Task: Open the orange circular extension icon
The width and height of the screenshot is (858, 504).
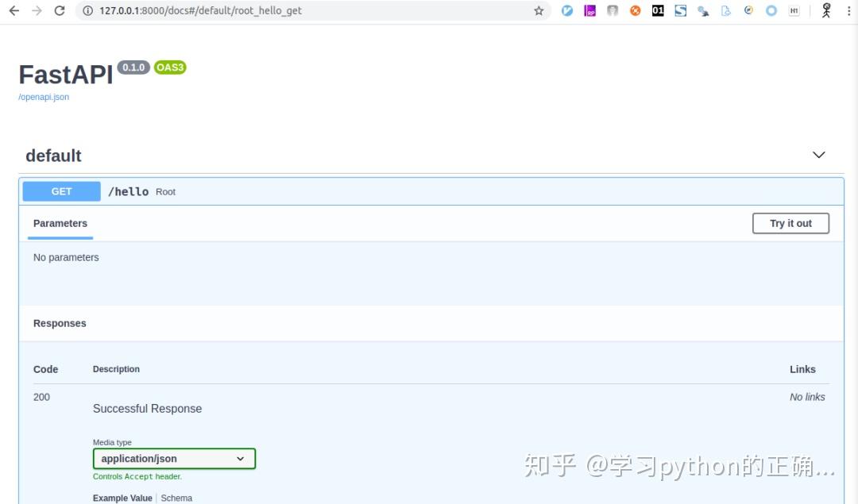Action: (636, 10)
